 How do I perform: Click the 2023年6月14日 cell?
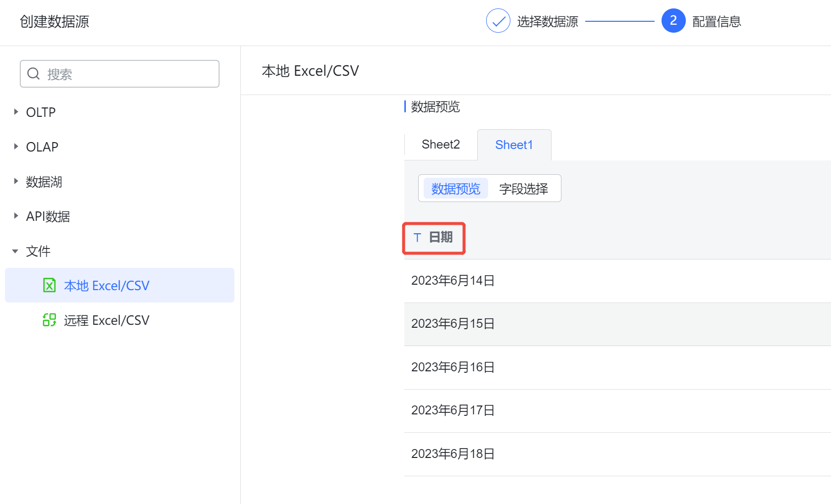pos(453,281)
